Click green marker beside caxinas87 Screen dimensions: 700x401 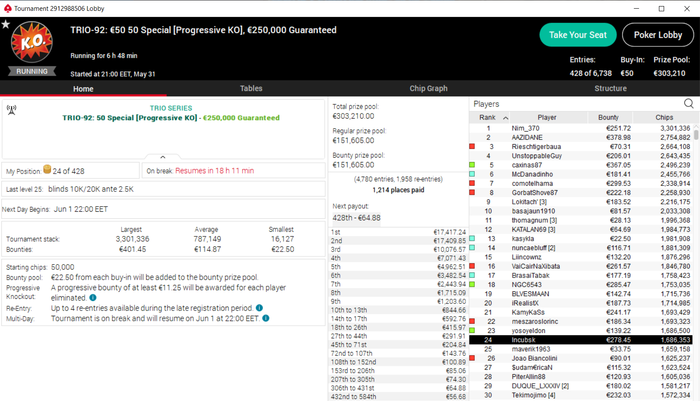coord(472,165)
